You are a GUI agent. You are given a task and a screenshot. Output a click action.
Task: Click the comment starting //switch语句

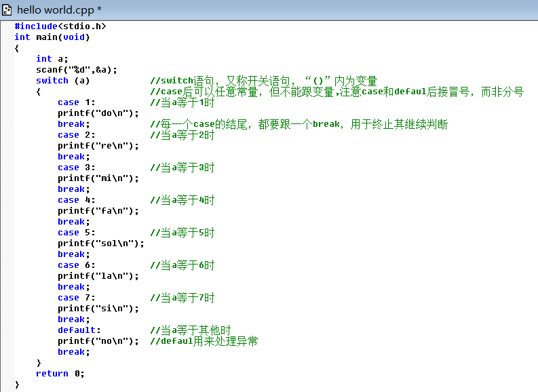point(264,81)
